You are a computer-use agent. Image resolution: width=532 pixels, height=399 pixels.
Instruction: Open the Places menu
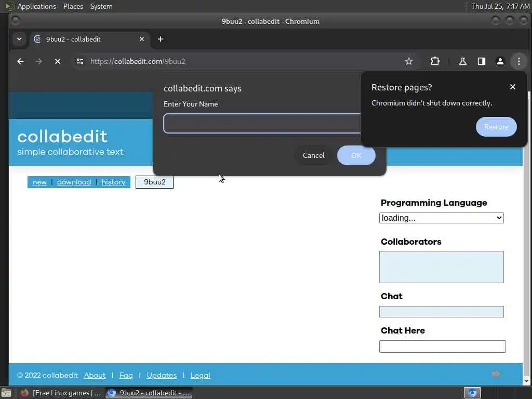coord(73,6)
